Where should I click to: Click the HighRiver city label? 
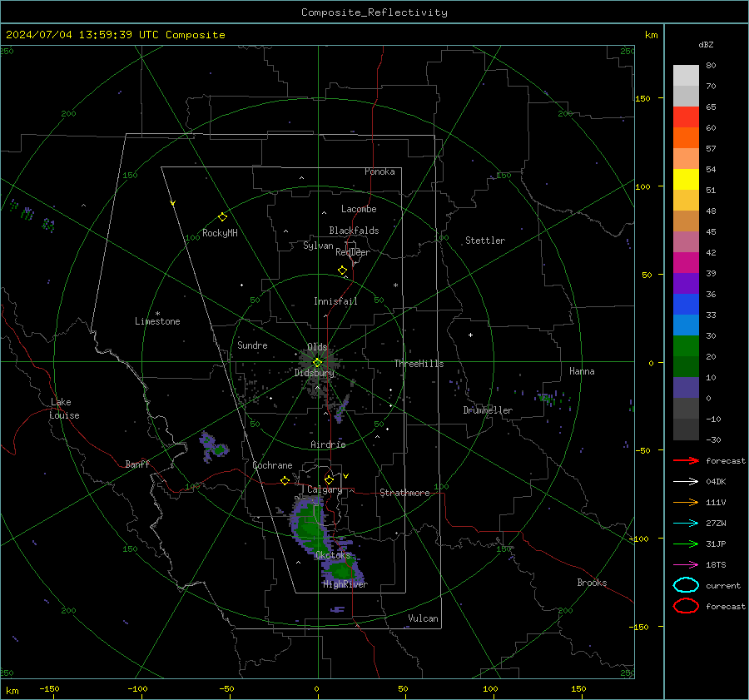[345, 584]
